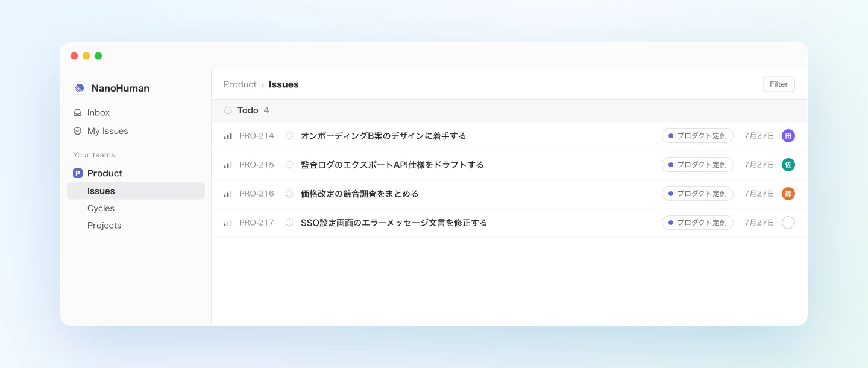This screenshot has height=368, width=868.
Task: Click the 7月27日 date on PRO-217
Action: click(759, 223)
